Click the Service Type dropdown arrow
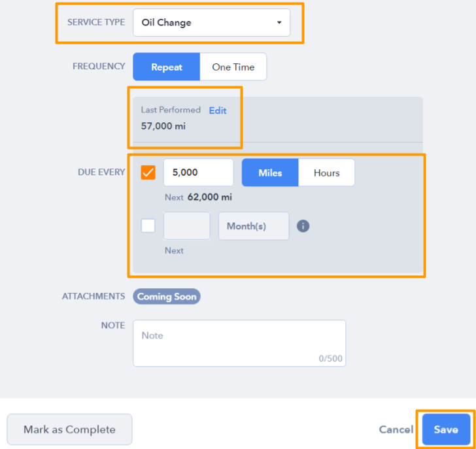 tap(279, 22)
